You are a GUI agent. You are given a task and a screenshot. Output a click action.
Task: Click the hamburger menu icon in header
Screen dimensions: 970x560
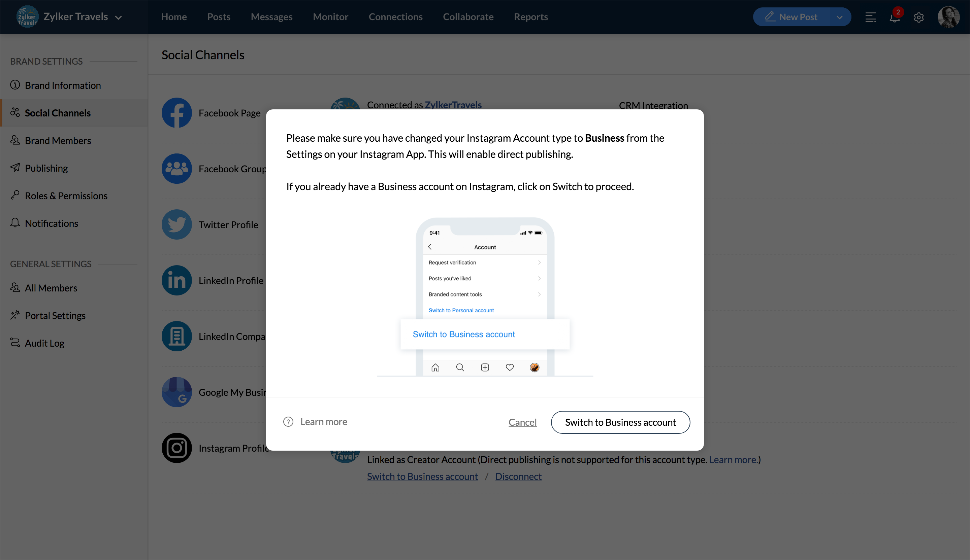tap(870, 17)
